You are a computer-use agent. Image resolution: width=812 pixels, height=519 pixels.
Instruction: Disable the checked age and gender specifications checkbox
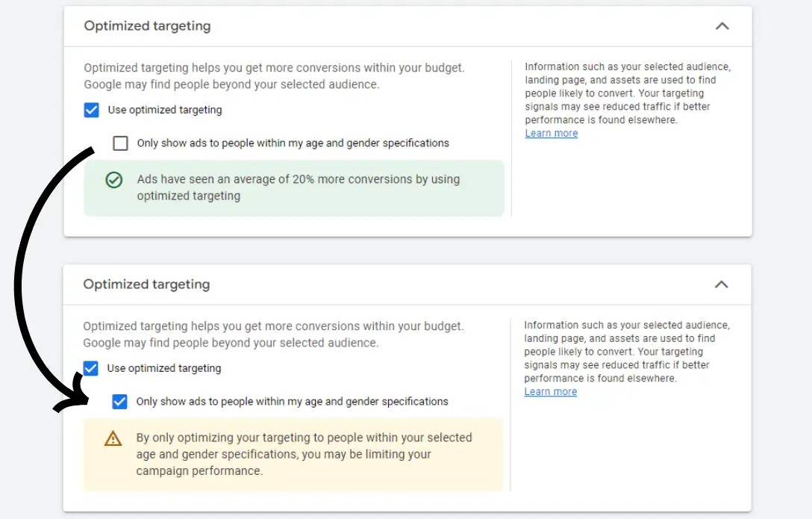(119, 402)
